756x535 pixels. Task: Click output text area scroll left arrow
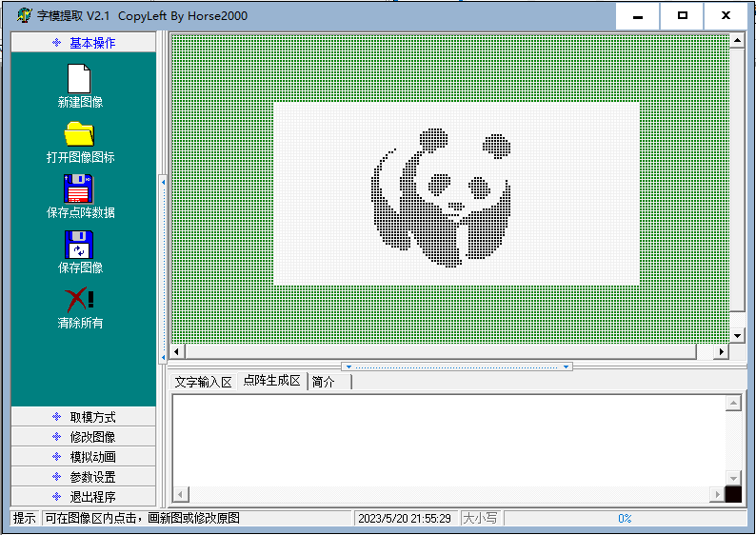(x=181, y=494)
